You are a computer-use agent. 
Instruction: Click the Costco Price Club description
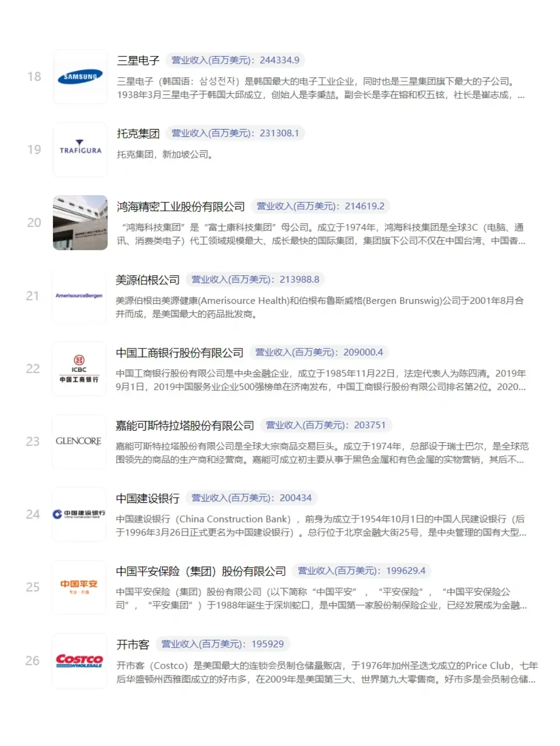pos(327,672)
